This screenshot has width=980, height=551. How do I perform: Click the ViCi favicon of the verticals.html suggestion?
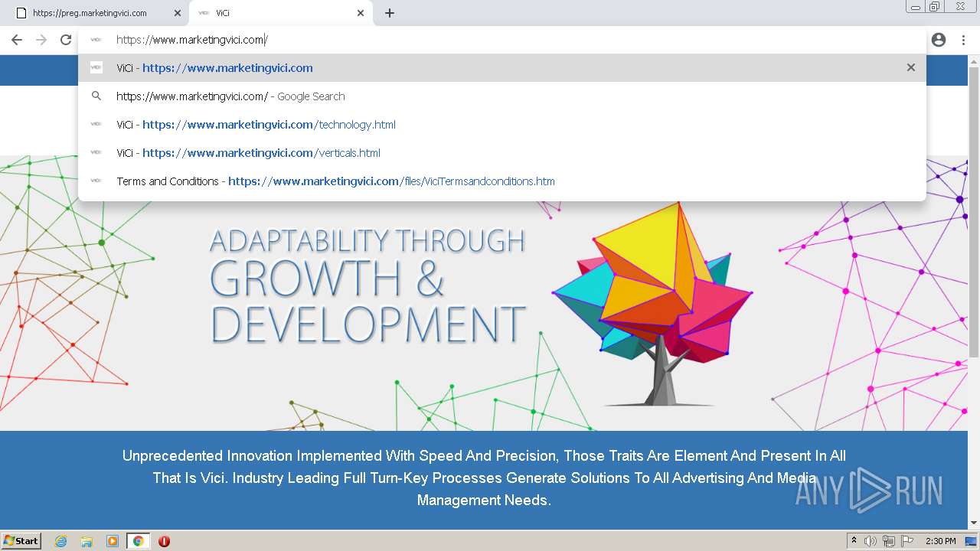point(96,152)
